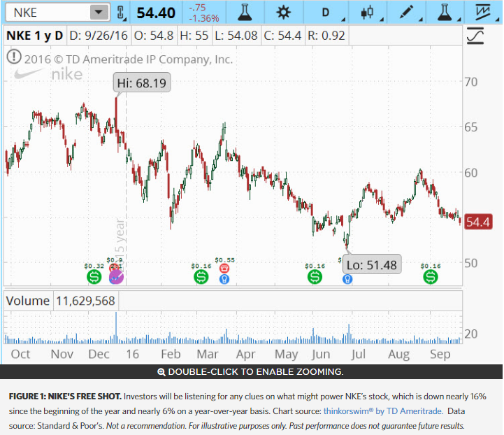The height and width of the screenshot is (435, 504).
Task: Click the Volume label
Action: (x=28, y=301)
